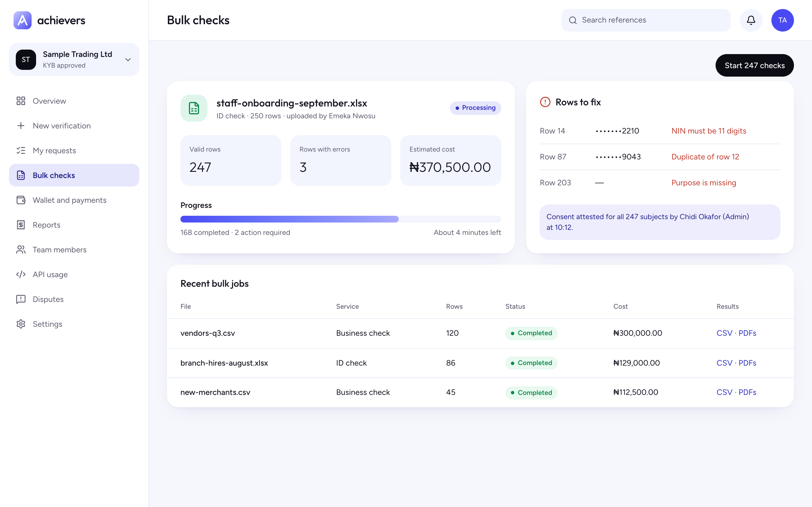Open notifications bell icon
812x507 pixels.
click(x=751, y=20)
